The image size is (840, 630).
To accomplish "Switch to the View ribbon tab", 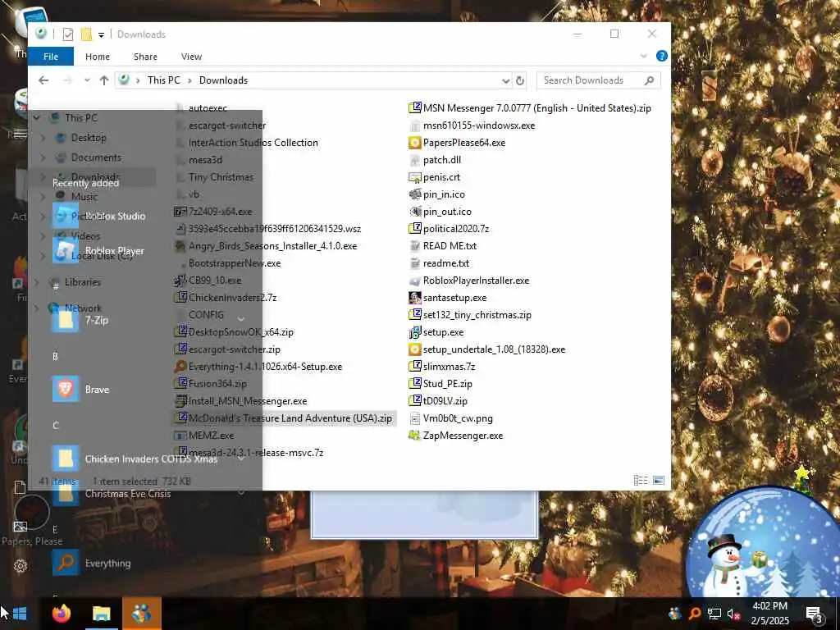I will pyautogui.click(x=191, y=57).
